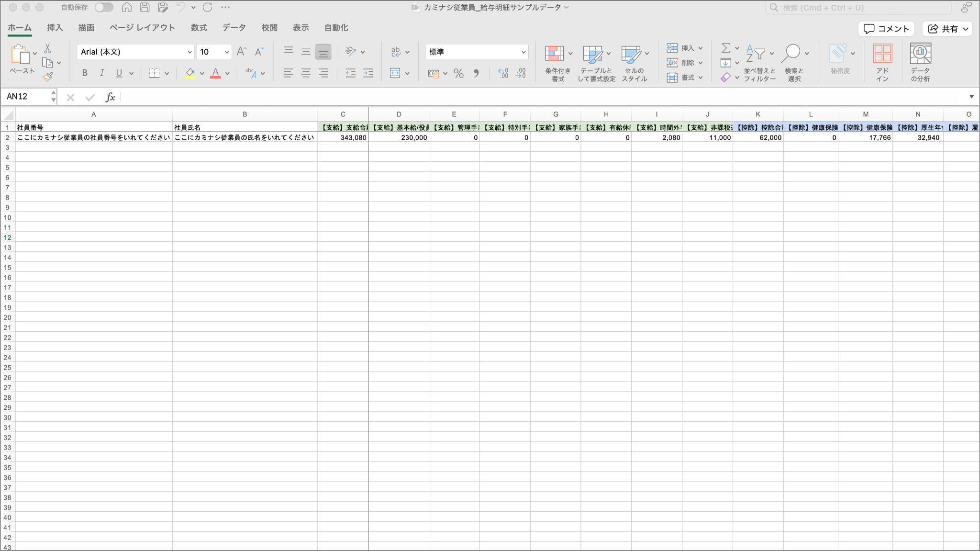Screen dimensions: 980x551
Task: Click the insert function fx icon
Action: 110,97
